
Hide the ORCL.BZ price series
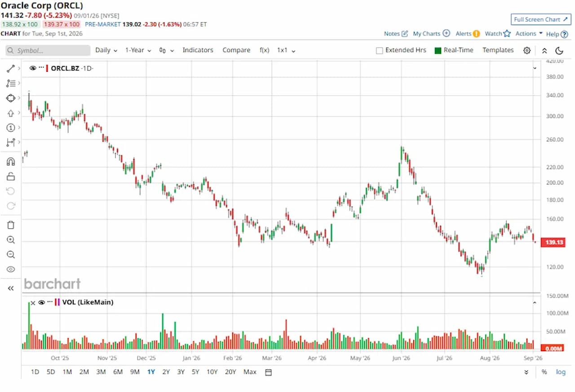click(x=33, y=68)
